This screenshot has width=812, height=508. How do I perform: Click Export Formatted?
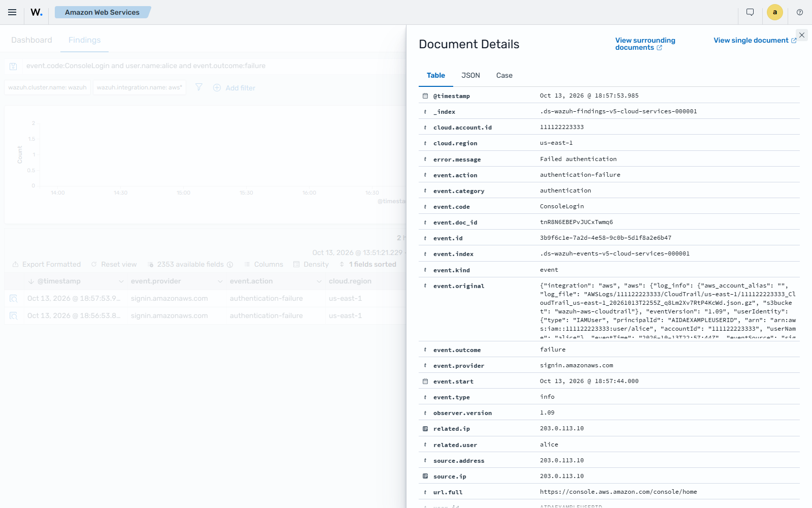[47, 264]
